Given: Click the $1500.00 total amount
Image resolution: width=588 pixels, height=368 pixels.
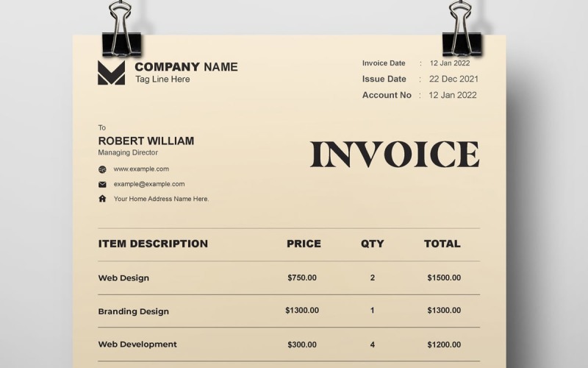Looking at the screenshot, I should 444,278.
